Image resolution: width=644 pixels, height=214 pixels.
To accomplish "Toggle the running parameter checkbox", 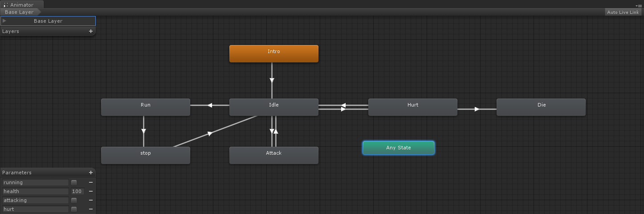I will 74,182.
